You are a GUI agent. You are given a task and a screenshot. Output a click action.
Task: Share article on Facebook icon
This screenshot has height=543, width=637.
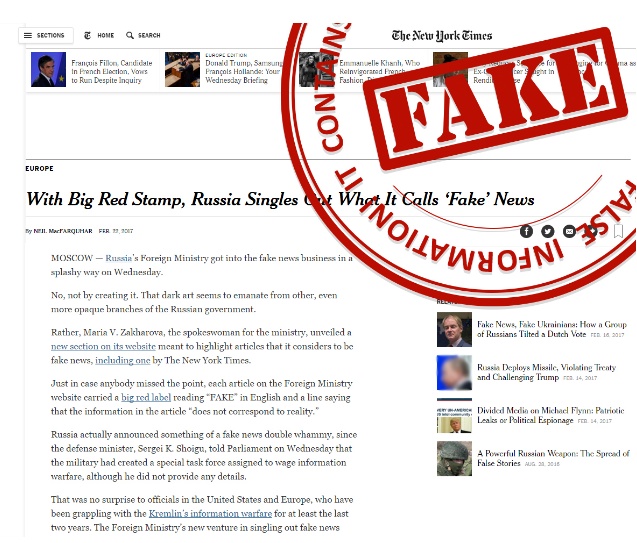click(526, 231)
